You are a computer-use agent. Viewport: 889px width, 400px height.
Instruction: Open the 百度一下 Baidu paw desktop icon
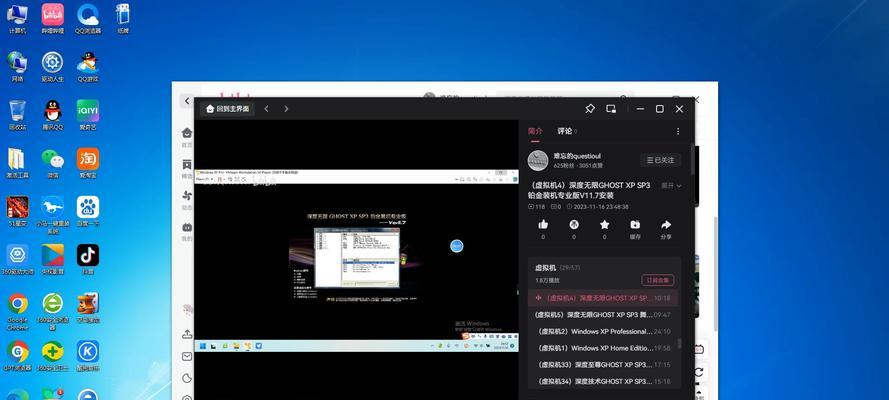(x=88, y=211)
